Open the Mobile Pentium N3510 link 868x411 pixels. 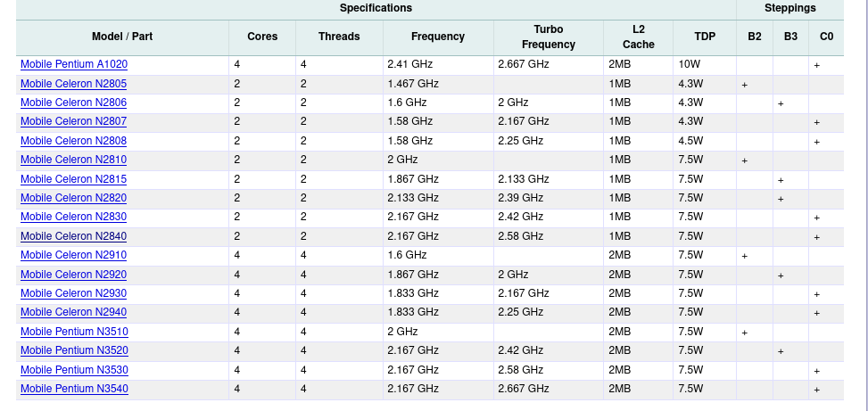74,332
